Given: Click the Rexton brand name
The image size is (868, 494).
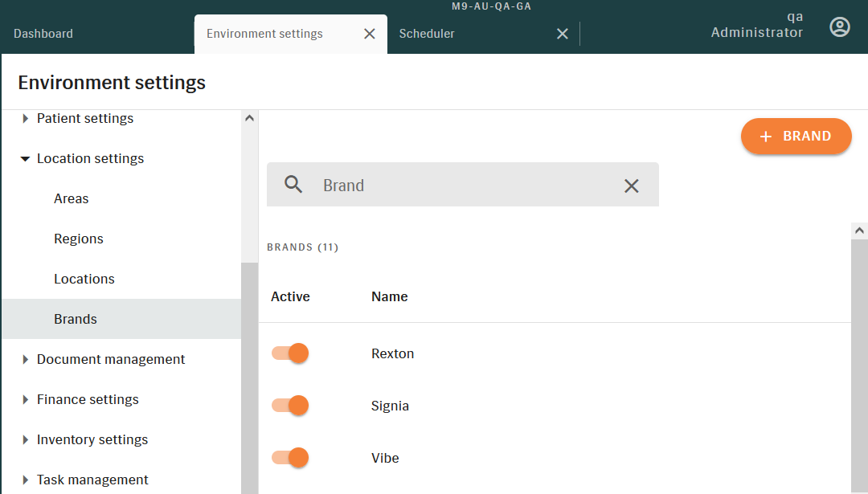Looking at the screenshot, I should (x=392, y=353).
